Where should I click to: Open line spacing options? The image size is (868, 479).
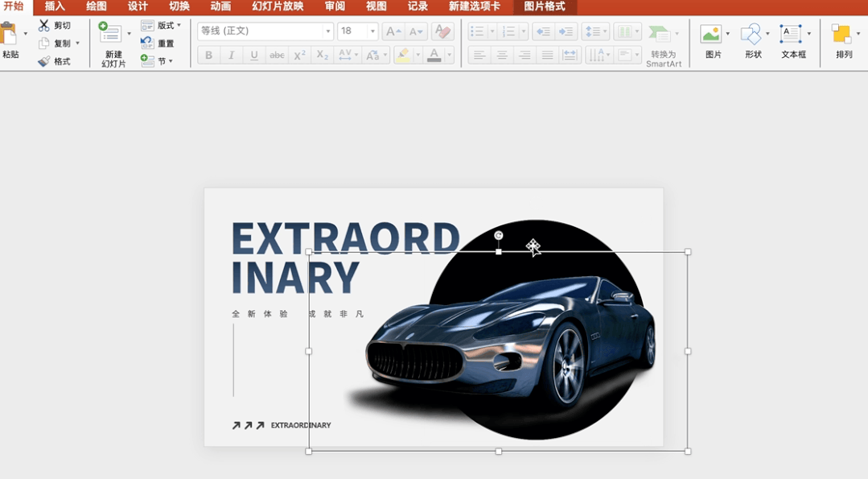click(595, 31)
